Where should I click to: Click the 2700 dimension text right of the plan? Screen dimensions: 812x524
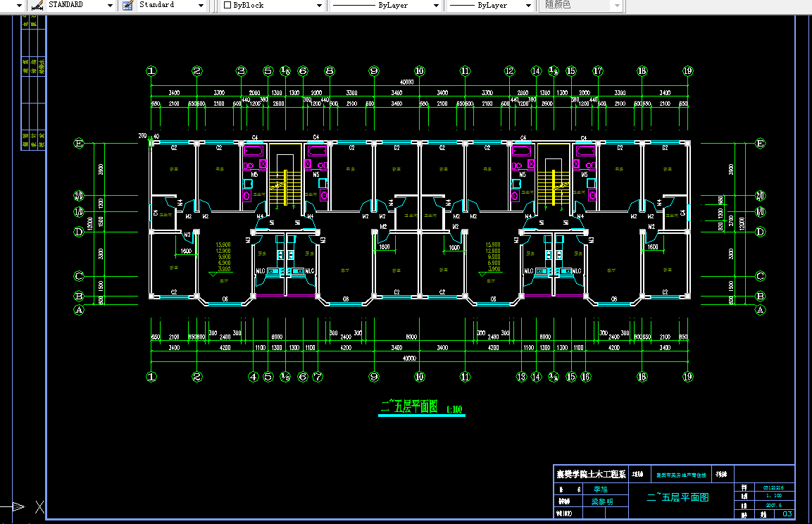coord(731,220)
